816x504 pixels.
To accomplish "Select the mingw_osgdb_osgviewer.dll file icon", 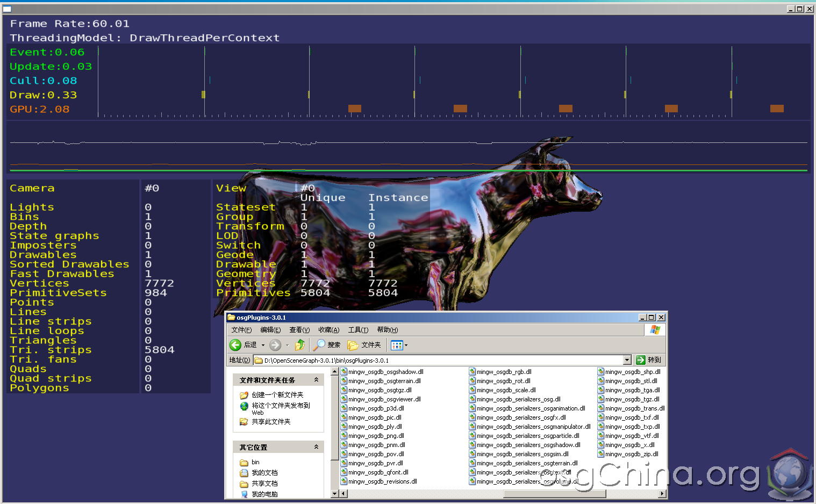I will (x=344, y=399).
